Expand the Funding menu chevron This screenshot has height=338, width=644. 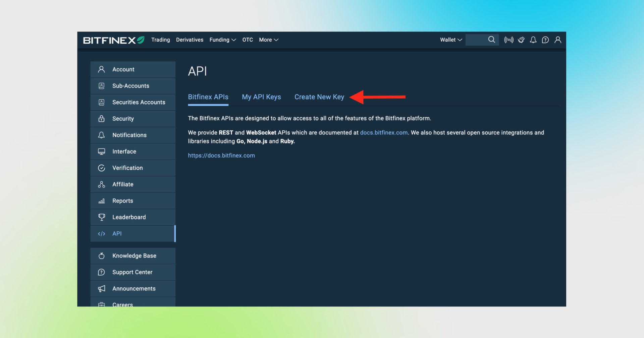click(234, 40)
